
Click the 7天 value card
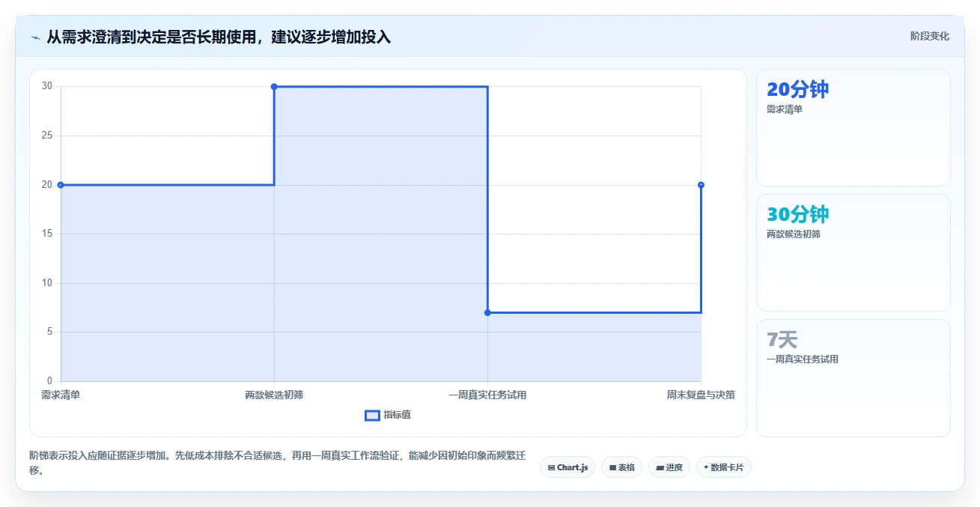pyautogui.click(x=853, y=378)
